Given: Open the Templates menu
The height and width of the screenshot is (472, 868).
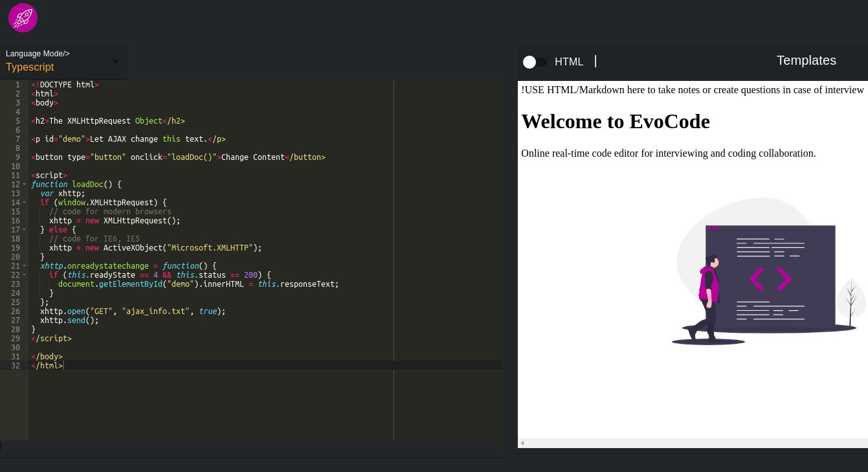Looking at the screenshot, I should [807, 60].
